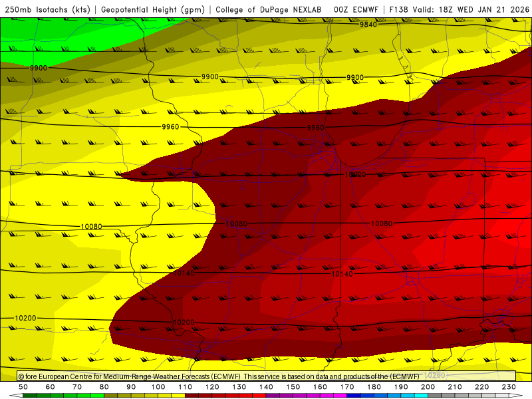Click the 130 knot legend label
Screen dimensions: 532x399
(239, 387)
